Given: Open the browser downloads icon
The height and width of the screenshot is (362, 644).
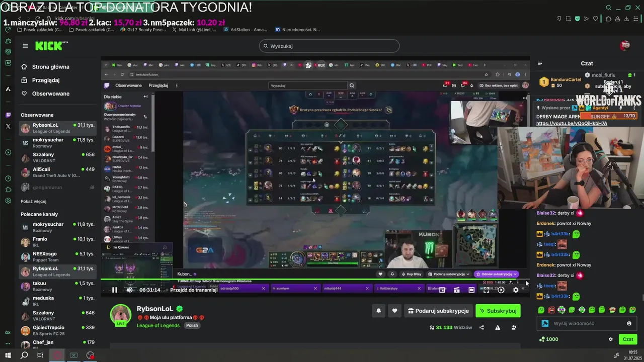Looking at the screenshot, I should (627, 19).
